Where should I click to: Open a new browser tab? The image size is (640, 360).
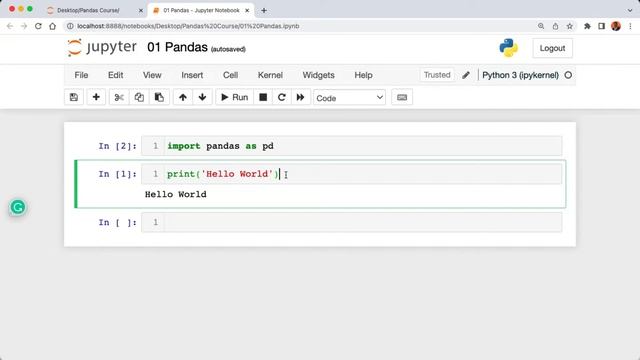coord(264,11)
